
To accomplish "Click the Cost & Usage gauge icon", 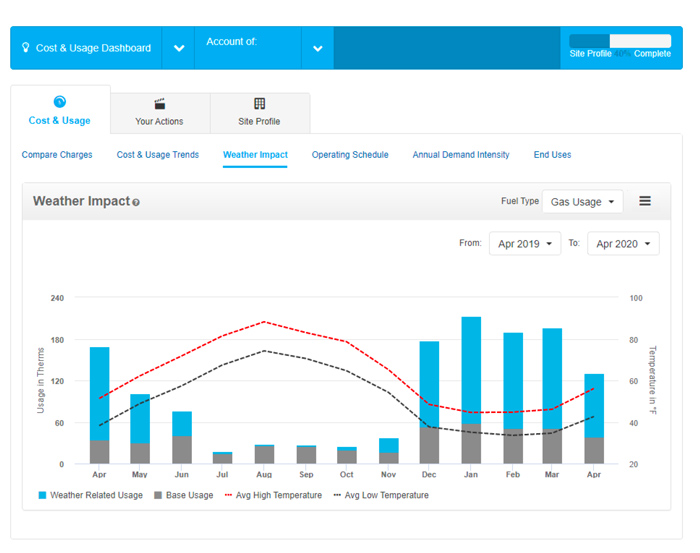I will tap(59, 102).
